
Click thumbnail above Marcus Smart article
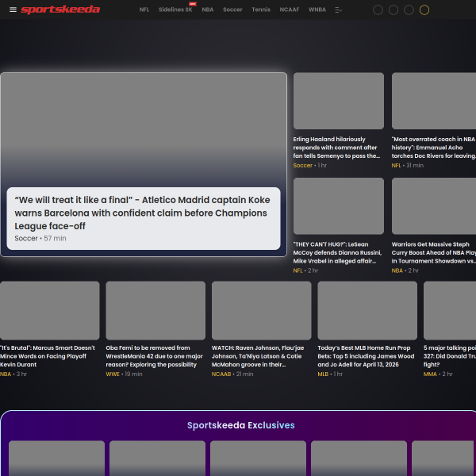coord(49,310)
